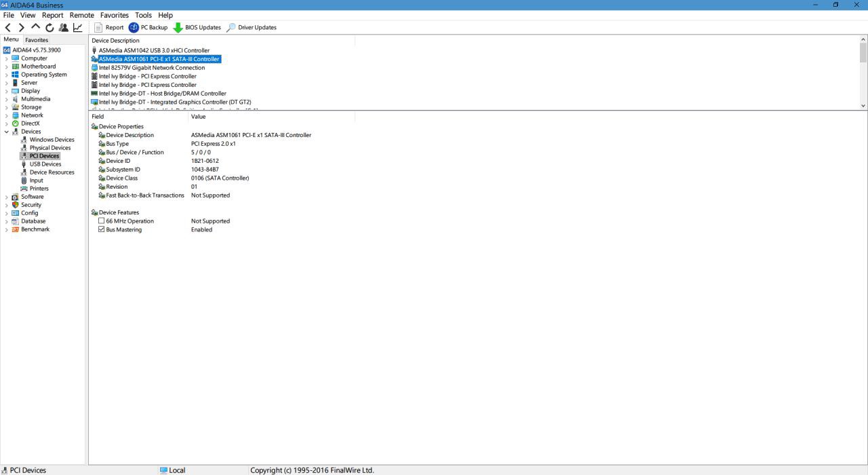This screenshot has width=868, height=475.
Task: Switch to the Favorites sidebar tab
Action: pyautogui.click(x=37, y=40)
